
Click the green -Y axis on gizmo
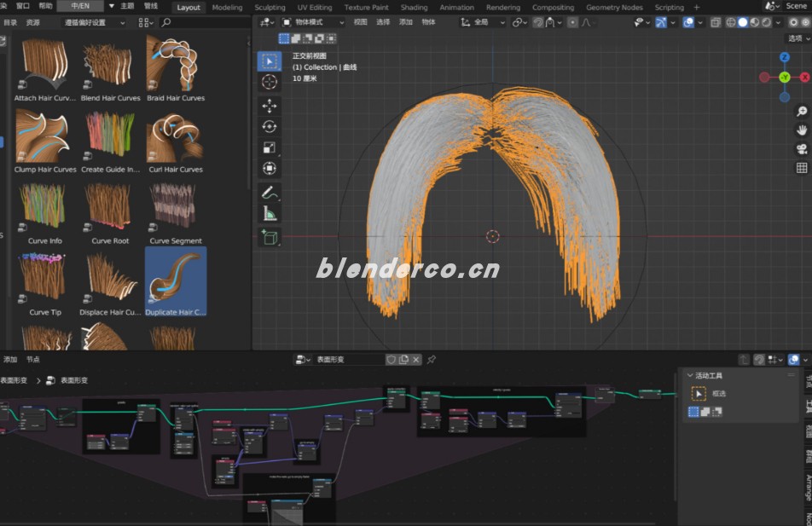785,77
